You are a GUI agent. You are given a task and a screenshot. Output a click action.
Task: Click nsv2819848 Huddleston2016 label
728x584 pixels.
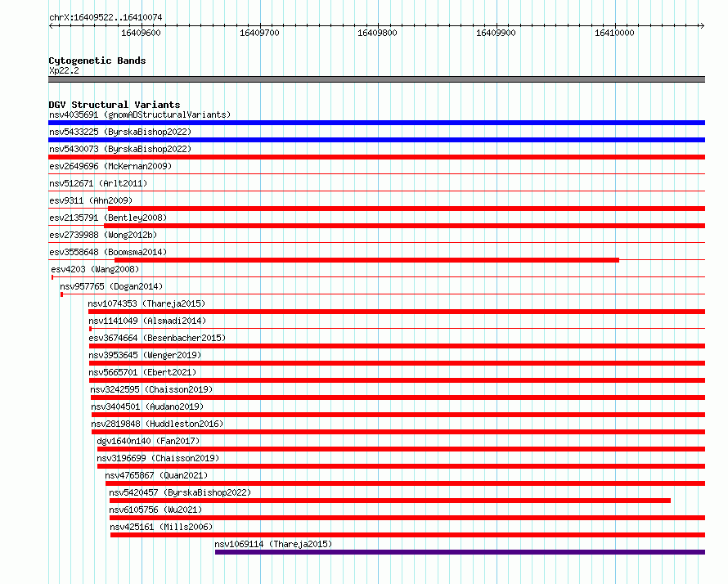pyautogui.click(x=157, y=424)
